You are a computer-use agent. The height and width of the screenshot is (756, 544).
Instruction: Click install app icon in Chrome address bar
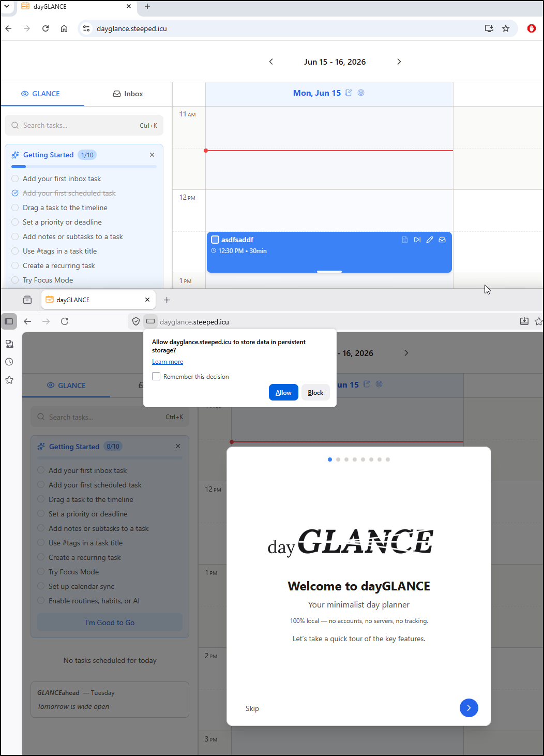[489, 28]
